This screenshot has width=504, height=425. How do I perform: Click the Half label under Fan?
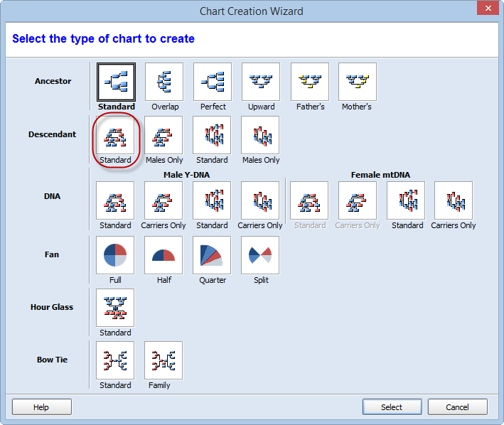point(164,281)
